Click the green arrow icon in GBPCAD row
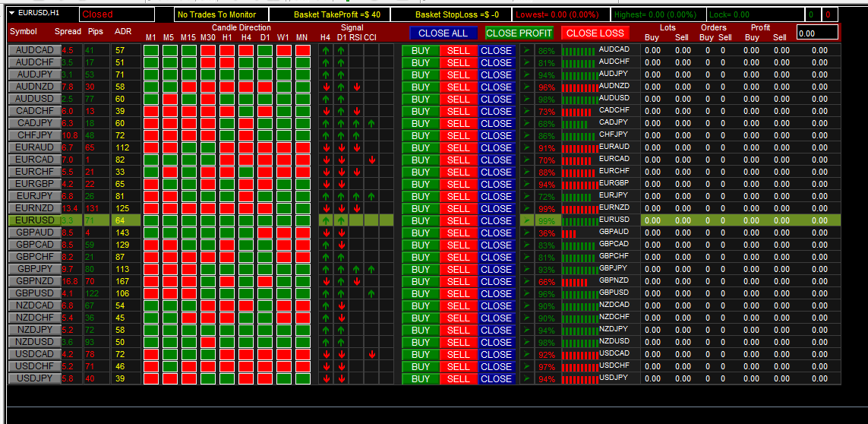868x424 pixels. 526,245
